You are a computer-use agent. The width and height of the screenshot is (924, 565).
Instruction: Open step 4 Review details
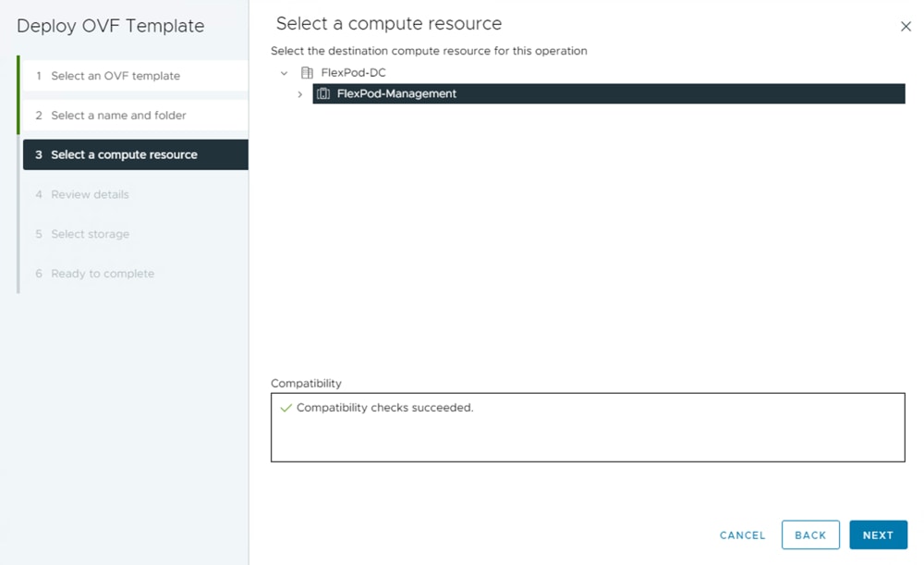pyautogui.click(x=90, y=194)
